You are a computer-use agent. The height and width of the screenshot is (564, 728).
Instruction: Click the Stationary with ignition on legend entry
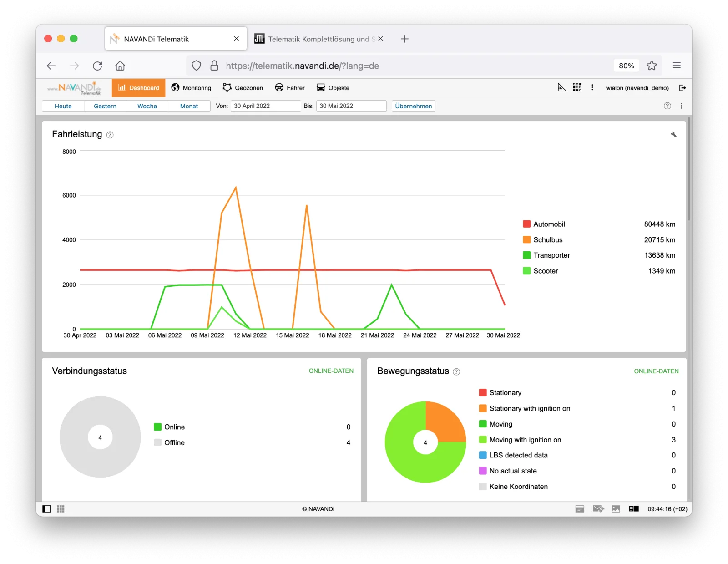577,408
